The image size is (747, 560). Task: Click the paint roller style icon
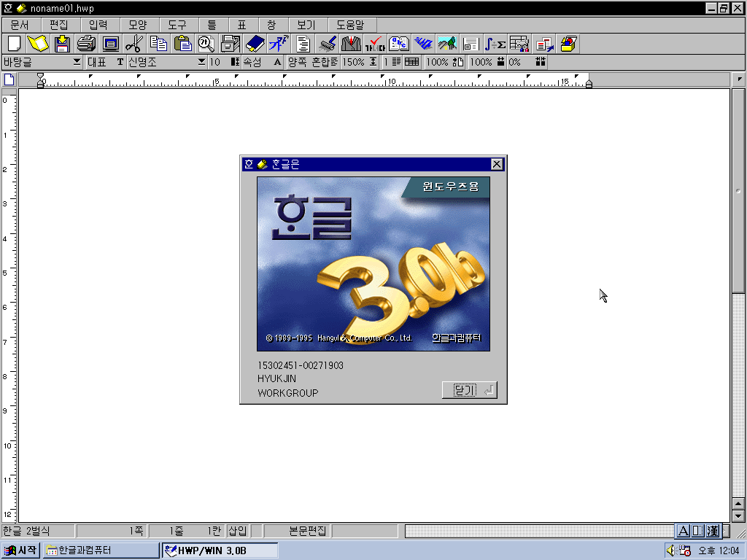tap(328, 44)
